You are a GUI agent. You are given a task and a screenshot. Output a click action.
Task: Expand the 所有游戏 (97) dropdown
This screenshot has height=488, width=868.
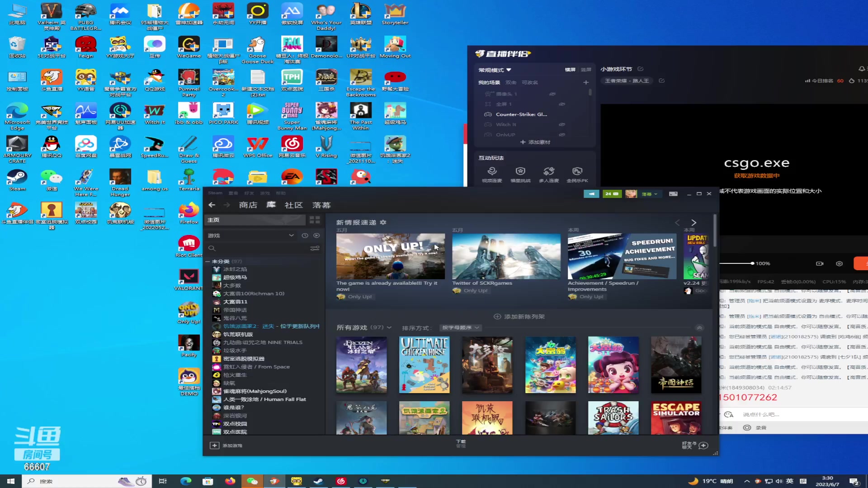coord(364,328)
